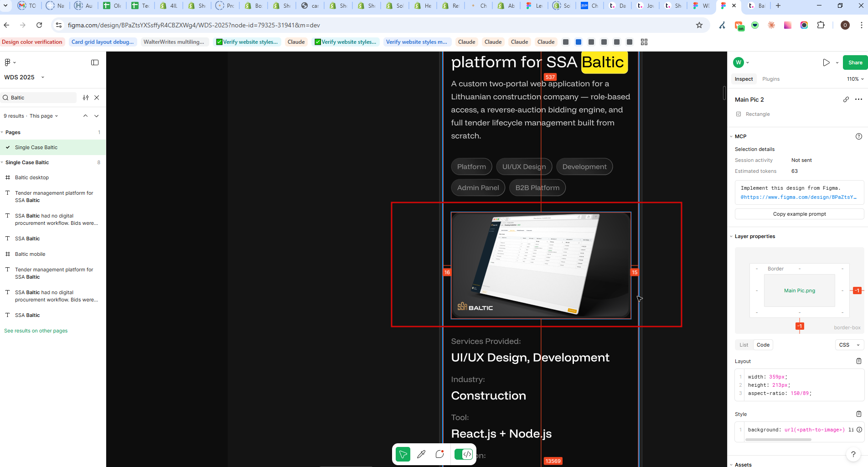This screenshot has width=868, height=467.
Task: Open the Design color verification bookmark
Action: pos(32,42)
